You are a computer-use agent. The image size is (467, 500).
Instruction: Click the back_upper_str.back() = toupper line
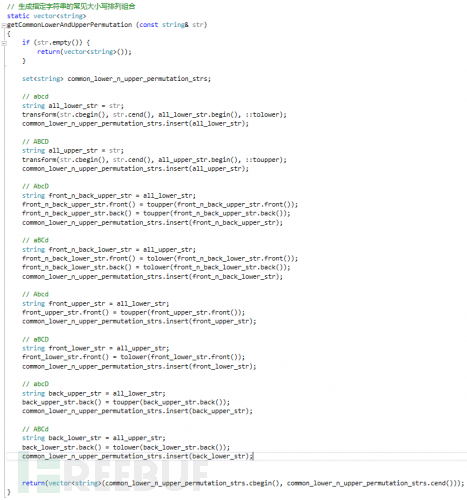click(x=126, y=402)
